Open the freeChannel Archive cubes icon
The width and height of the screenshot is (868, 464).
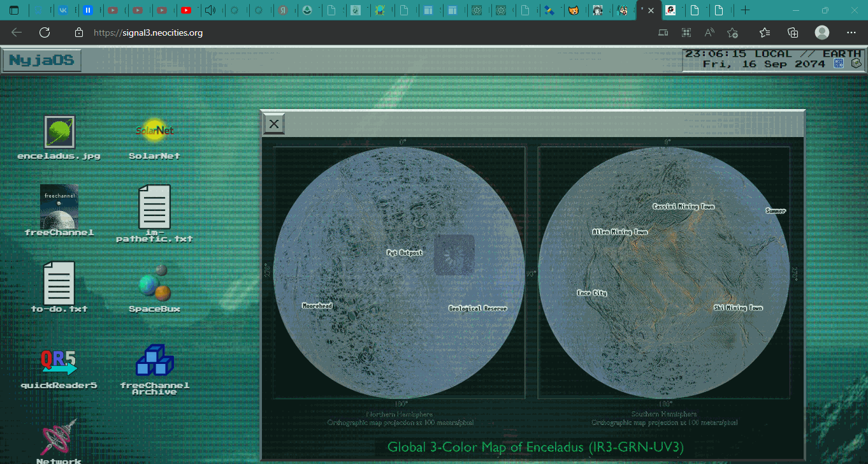point(154,361)
